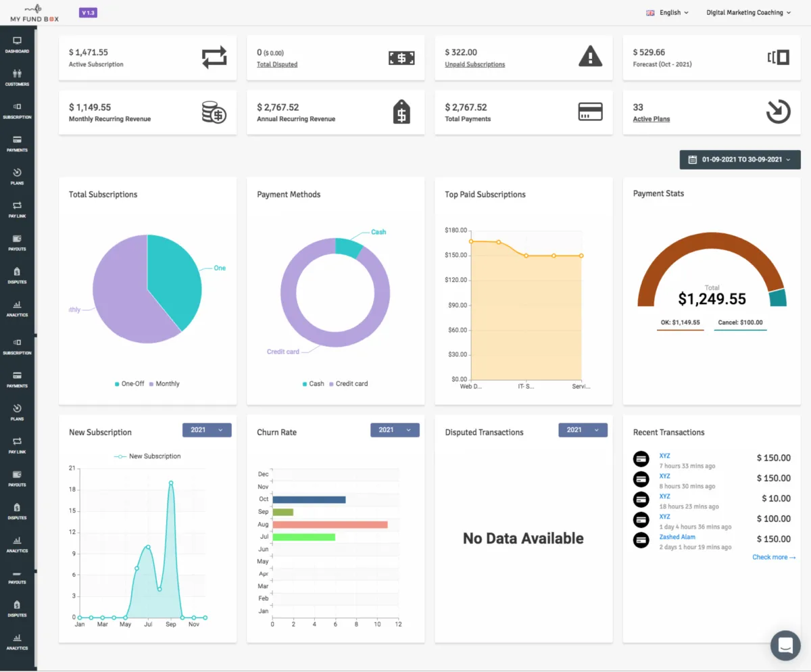Click the Annual Recurring Revenue price tag icon

[x=401, y=112]
